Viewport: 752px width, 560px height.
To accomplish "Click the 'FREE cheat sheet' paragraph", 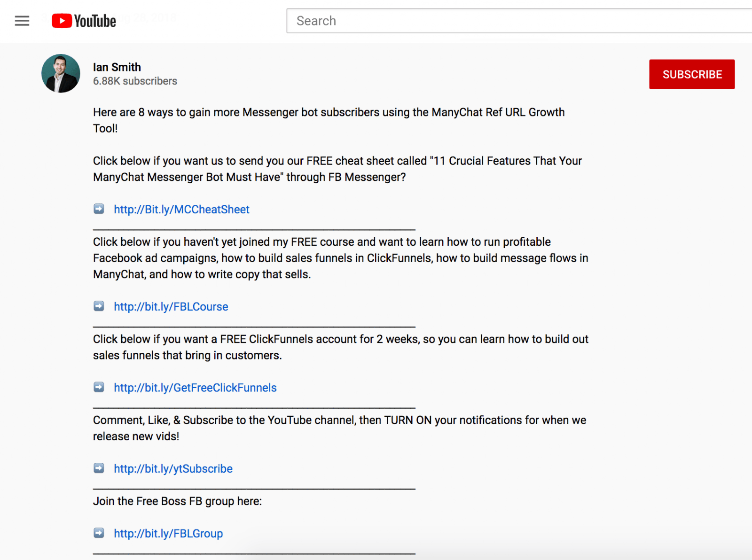I will pyautogui.click(x=337, y=169).
